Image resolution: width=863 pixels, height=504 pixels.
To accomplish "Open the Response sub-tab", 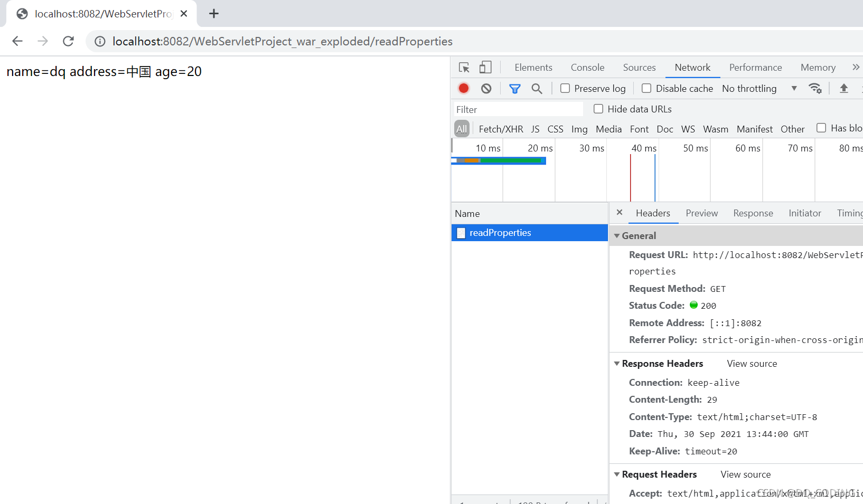I will [753, 213].
